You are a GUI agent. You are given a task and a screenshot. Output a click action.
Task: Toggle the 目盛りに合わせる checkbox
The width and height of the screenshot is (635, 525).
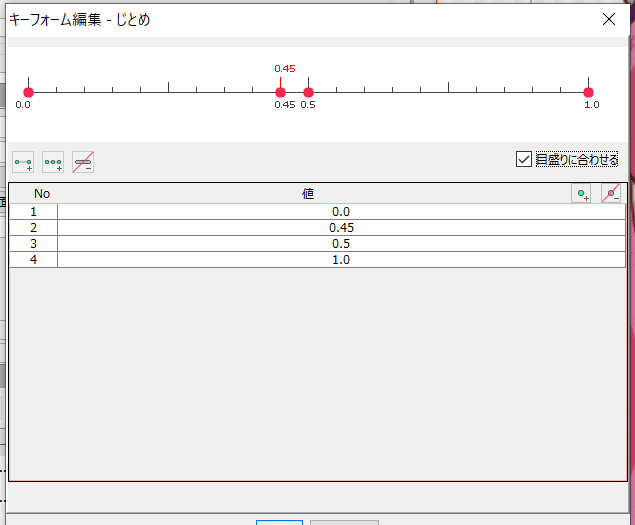[x=524, y=159]
